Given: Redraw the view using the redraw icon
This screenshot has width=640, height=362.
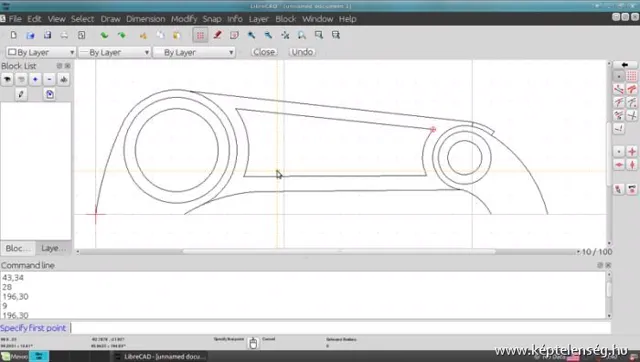Looking at the screenshot, I should click(x=234, y=35).
